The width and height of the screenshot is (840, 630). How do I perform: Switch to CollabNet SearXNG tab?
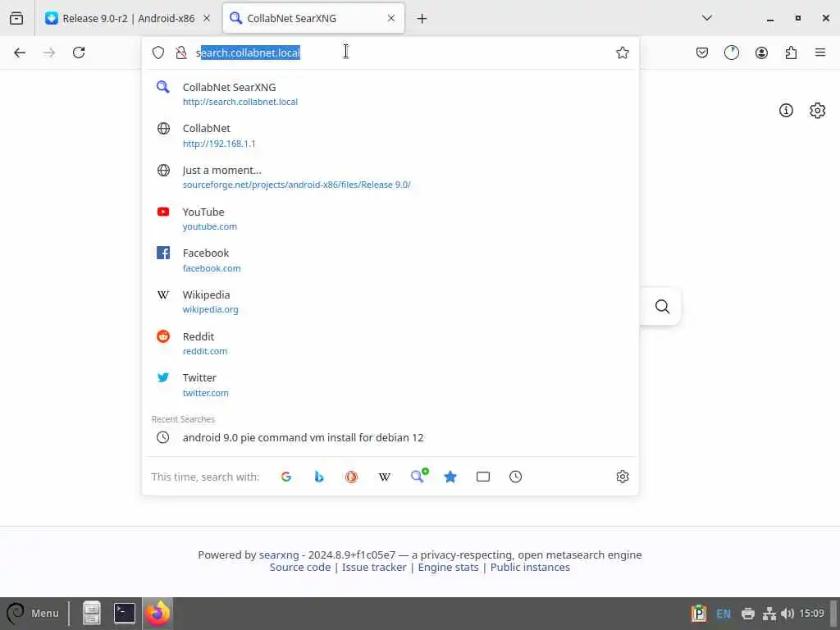click(313, 18)
